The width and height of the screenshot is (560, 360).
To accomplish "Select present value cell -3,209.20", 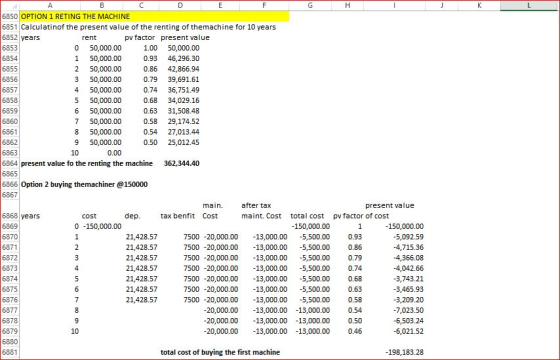I will 408,300.
